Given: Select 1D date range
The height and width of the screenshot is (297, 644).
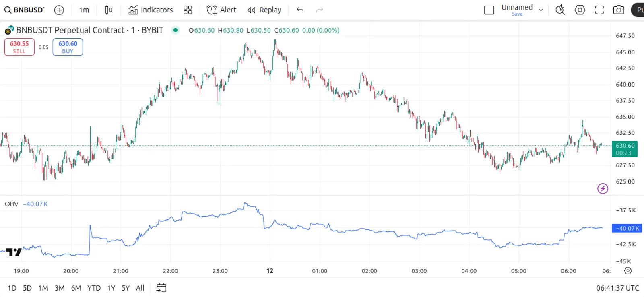Looking at the screenshot, I should pos(12,288).
